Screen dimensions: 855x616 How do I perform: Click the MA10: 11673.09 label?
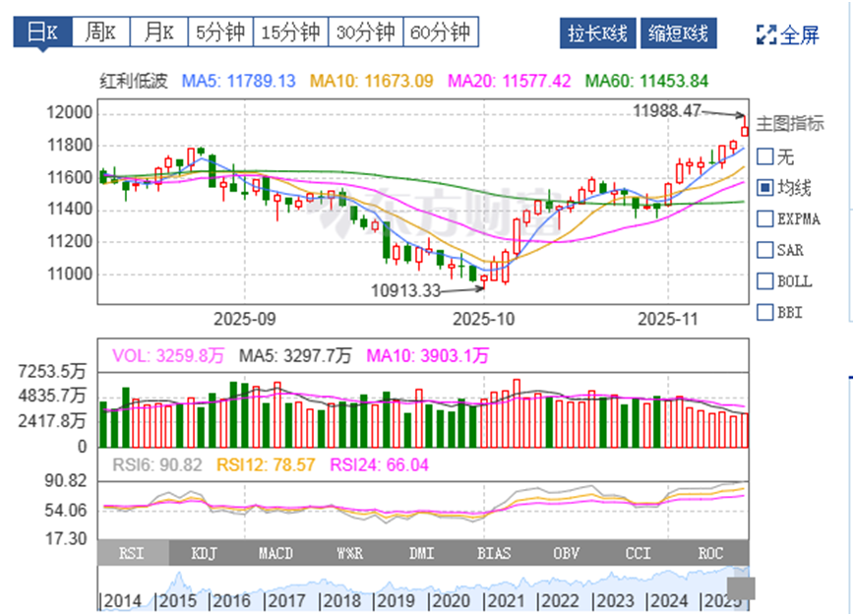(x=371, y=82)
